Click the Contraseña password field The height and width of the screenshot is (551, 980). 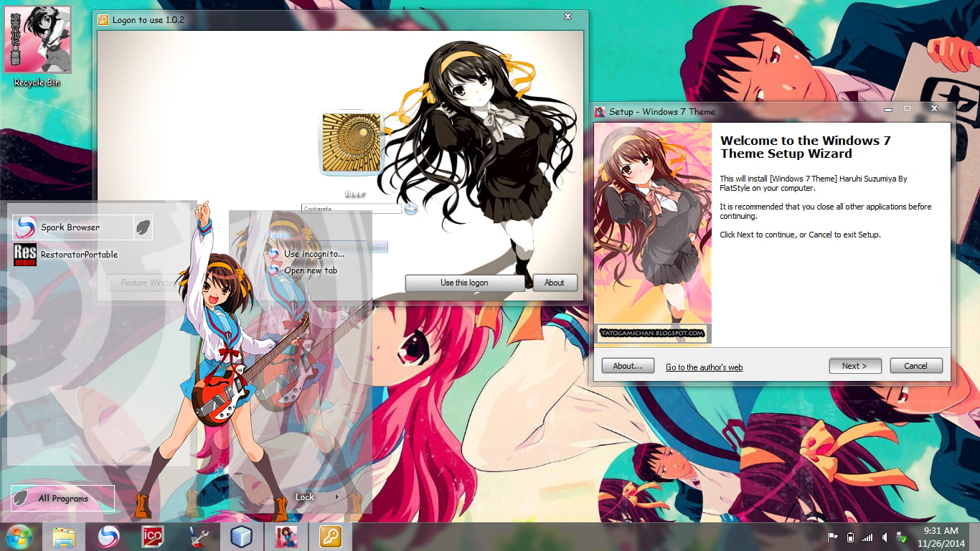[x=351, y=209]
